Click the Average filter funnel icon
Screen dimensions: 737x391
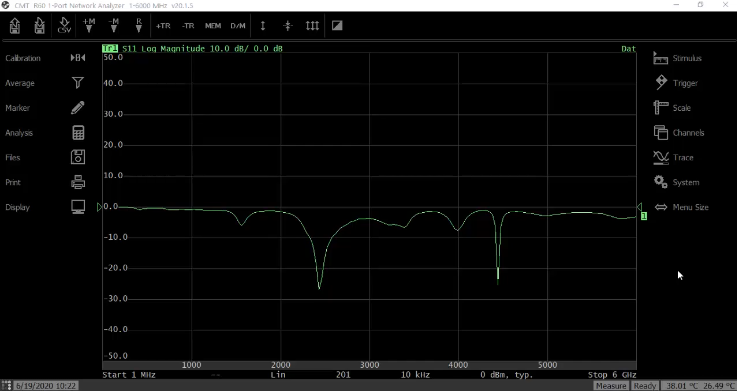coord(78,83)
